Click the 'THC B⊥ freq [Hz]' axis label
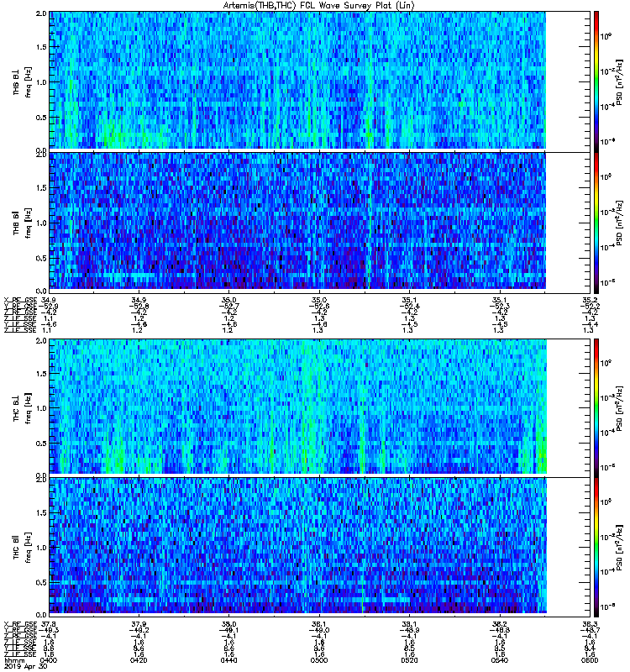This screenshot has width=630, height=672. [22, 408]
